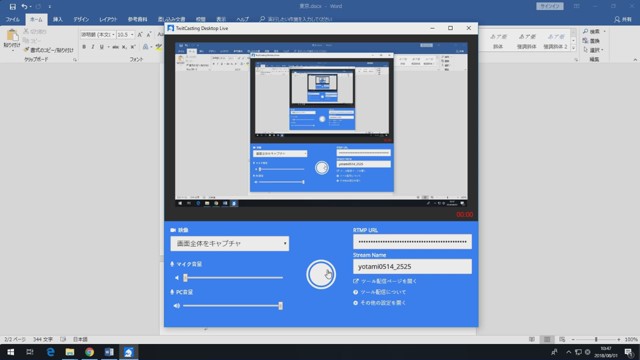The width and height of the screenshot is (640, 360).
Task: Click the Stream Name input field
Action: (412, 267)
